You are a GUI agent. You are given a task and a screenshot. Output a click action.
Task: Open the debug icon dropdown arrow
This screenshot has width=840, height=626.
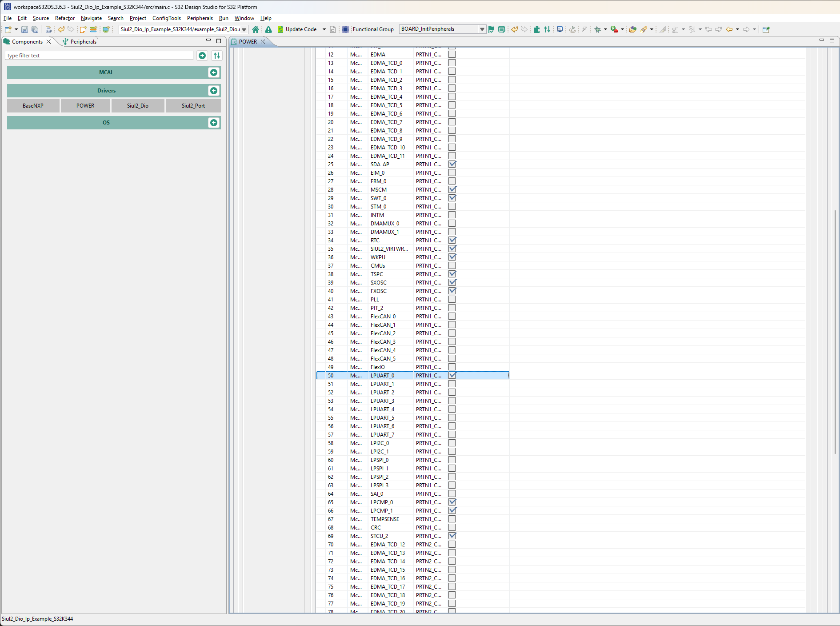(x=606, y=29)
